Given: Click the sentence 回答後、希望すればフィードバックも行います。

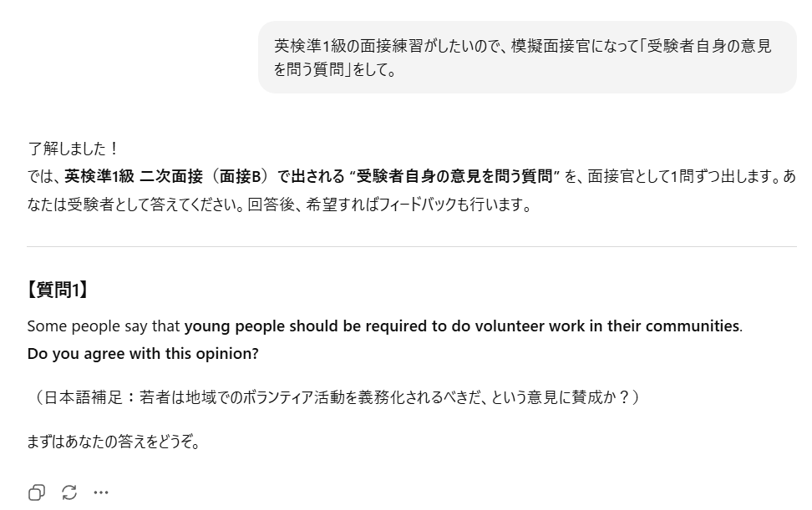Looking at the screenshot, I should click(x=390, y=204).
